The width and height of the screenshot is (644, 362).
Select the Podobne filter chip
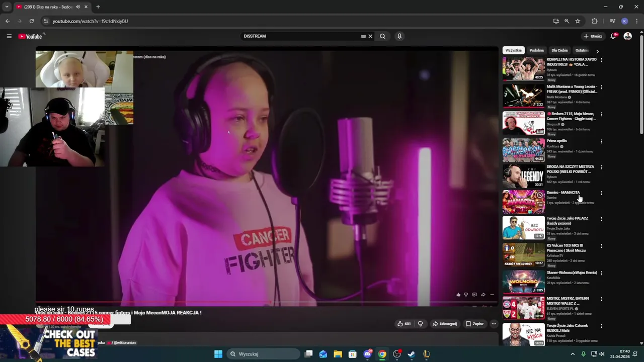click(536, 50)
